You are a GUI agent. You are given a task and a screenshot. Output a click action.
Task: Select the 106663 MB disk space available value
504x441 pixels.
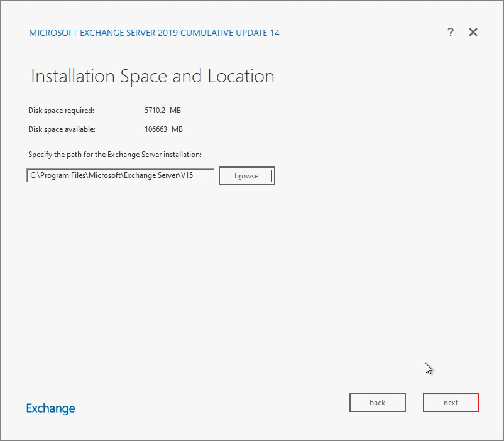pyautogui.click(x=163, y=129)
